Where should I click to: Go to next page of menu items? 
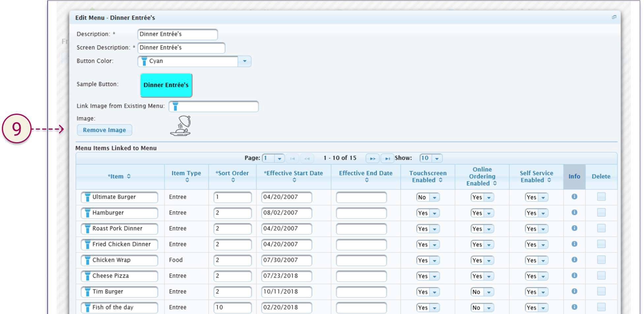tap(372, 158)
